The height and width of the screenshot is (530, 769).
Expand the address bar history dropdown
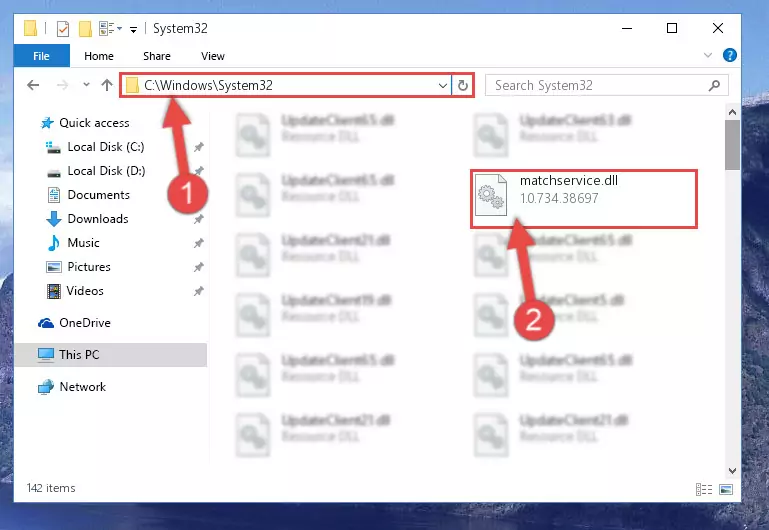pos(442,86)
